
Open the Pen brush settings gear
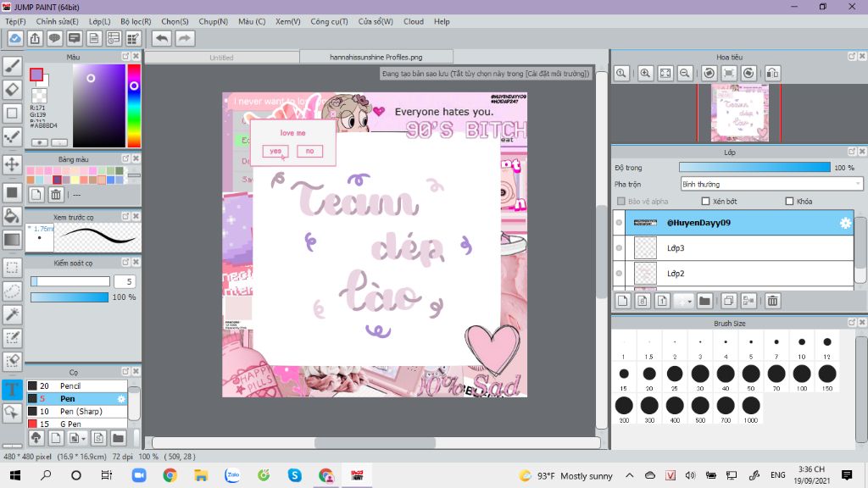pos(121,398)
